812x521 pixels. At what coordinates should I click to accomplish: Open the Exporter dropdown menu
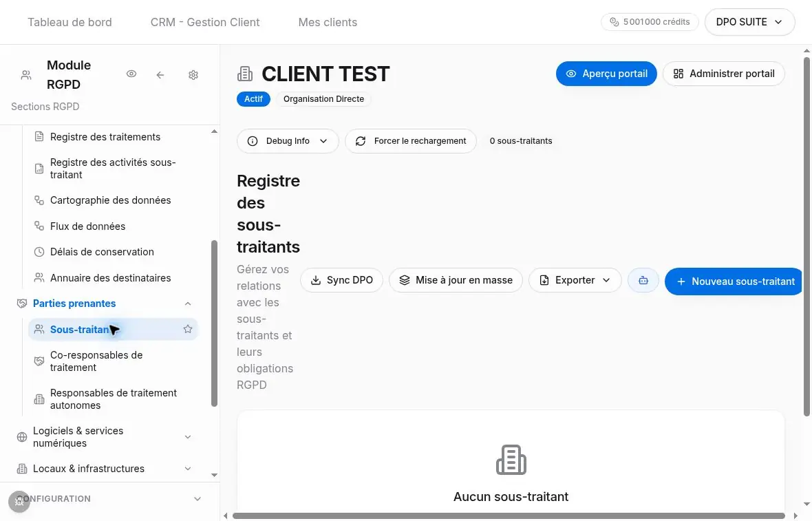click(575, 280)
